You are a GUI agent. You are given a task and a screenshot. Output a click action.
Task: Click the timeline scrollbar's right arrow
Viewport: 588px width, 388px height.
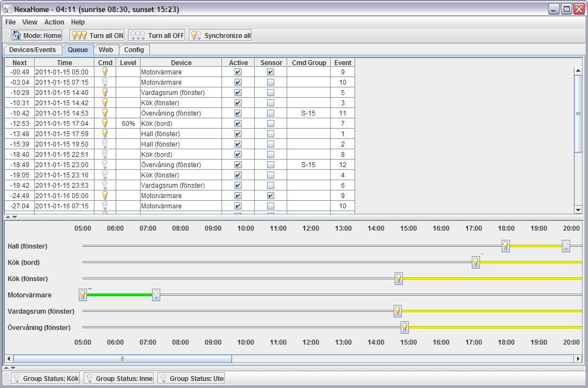(x=578, y=359)
